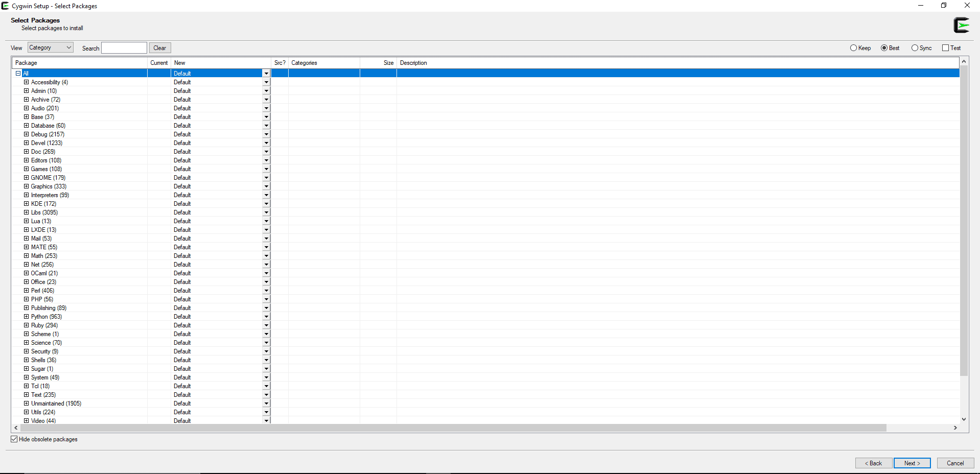Expand the Accessibility (4) category
This screenshot has height=474, width=980.
pos(26,82)
